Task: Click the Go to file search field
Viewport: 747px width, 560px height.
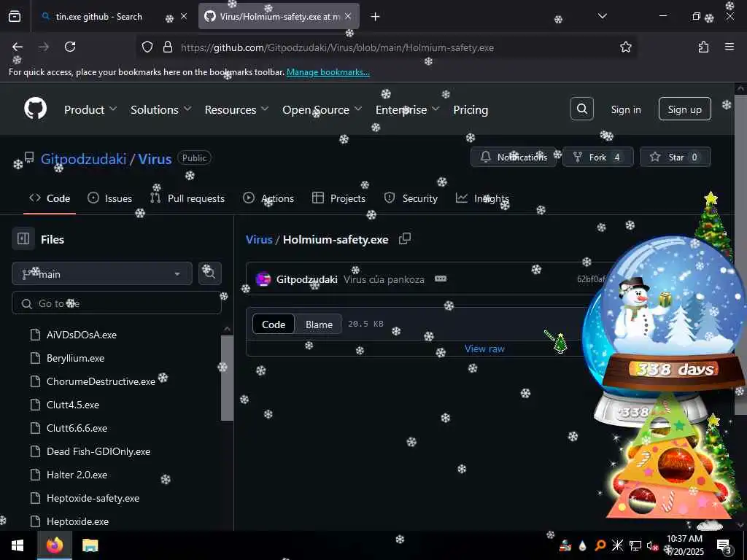Action: [x=116, y=303]
